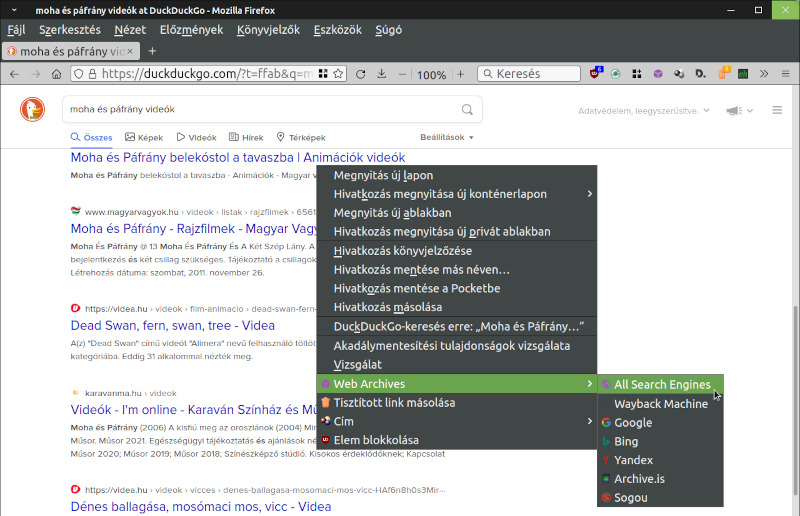Click the dark green terminal-like extension icon
This screenshot has height=516, width=800.
pos(743,74)
